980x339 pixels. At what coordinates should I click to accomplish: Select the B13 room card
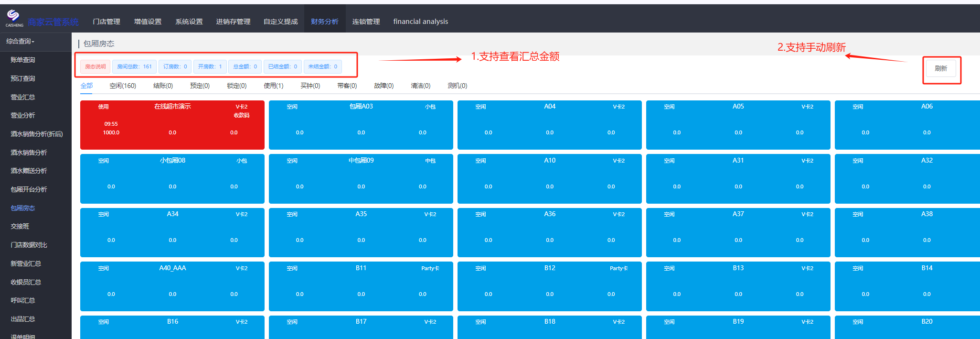(738, 286)
